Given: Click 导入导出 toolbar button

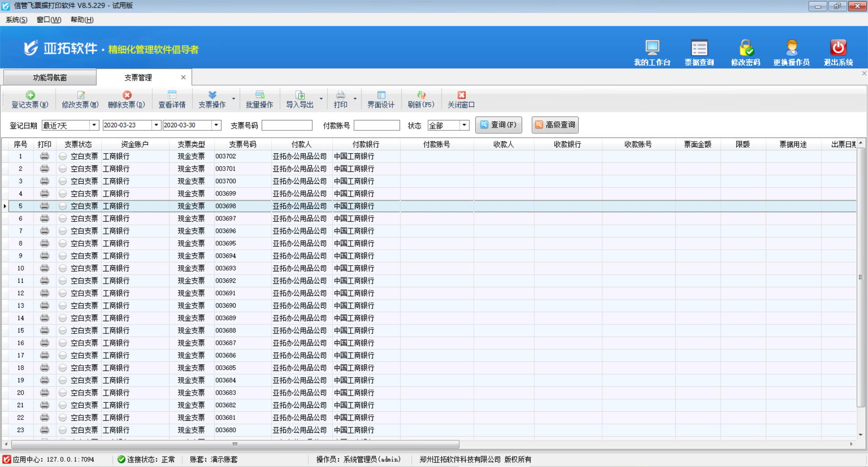Looking at the screenshot, I should pyautogui.click(x=300, y=100).
